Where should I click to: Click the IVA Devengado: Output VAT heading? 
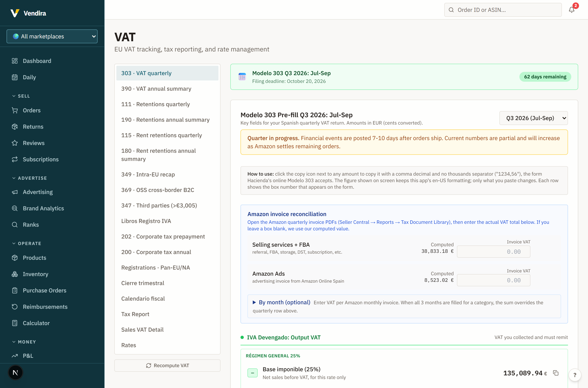[284, 338]
